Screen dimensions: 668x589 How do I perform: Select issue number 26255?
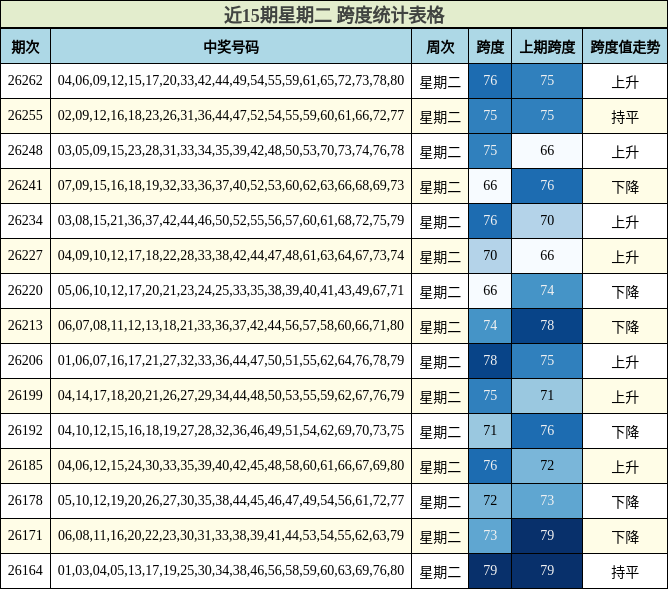tap(25, 115)
